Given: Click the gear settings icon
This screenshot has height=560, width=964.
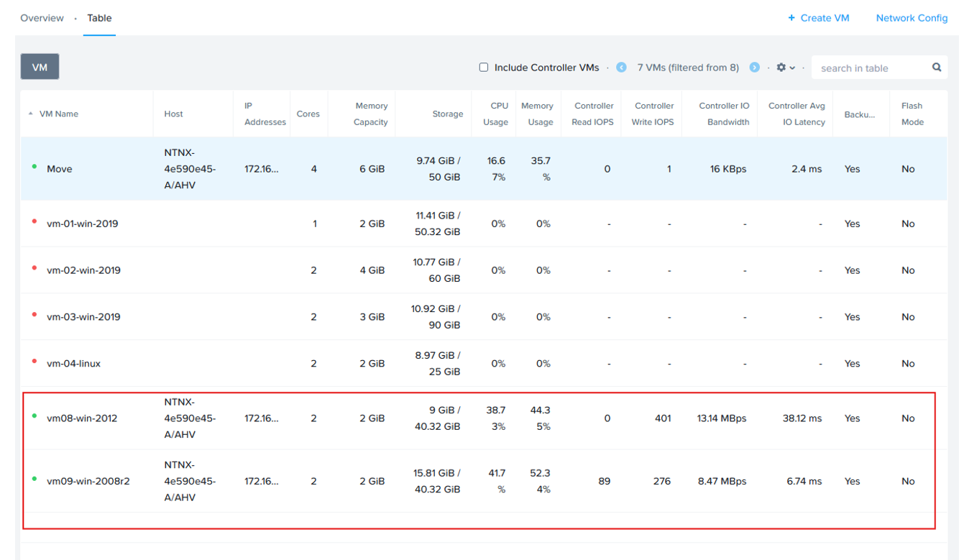Looking at the screenshot, I should pos(781,68).
